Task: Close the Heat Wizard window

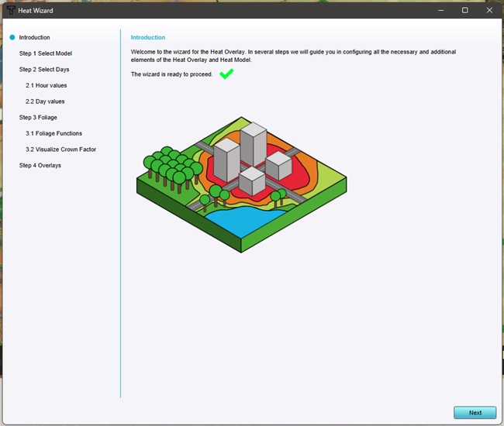Action: point(488,10)
